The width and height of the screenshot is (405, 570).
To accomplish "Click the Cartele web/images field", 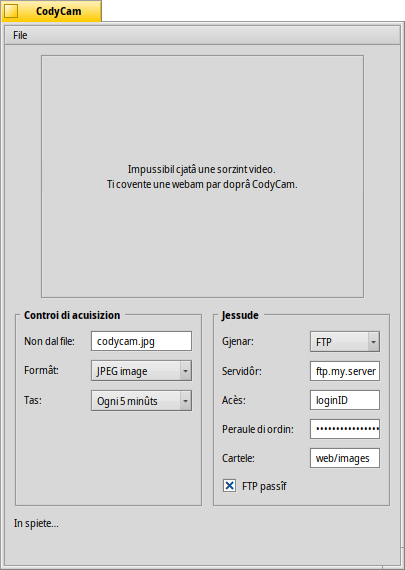I will pos(345,458).
